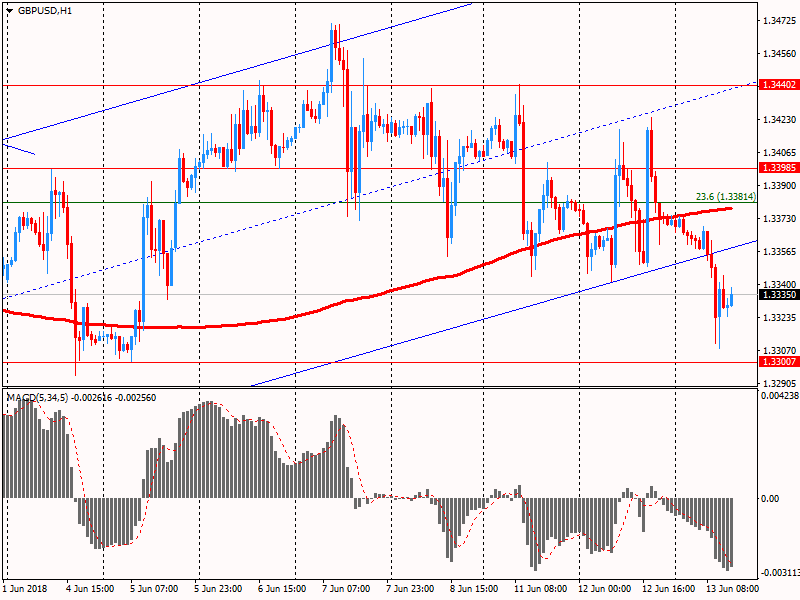Click the 1 Jun 2018 time label
800x600 pixels.
(25, 589)
